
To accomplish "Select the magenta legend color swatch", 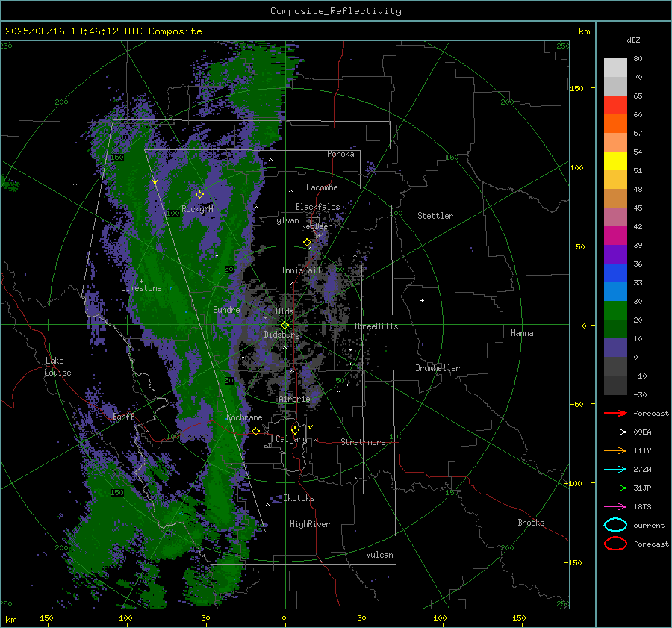I will [615, 236].
